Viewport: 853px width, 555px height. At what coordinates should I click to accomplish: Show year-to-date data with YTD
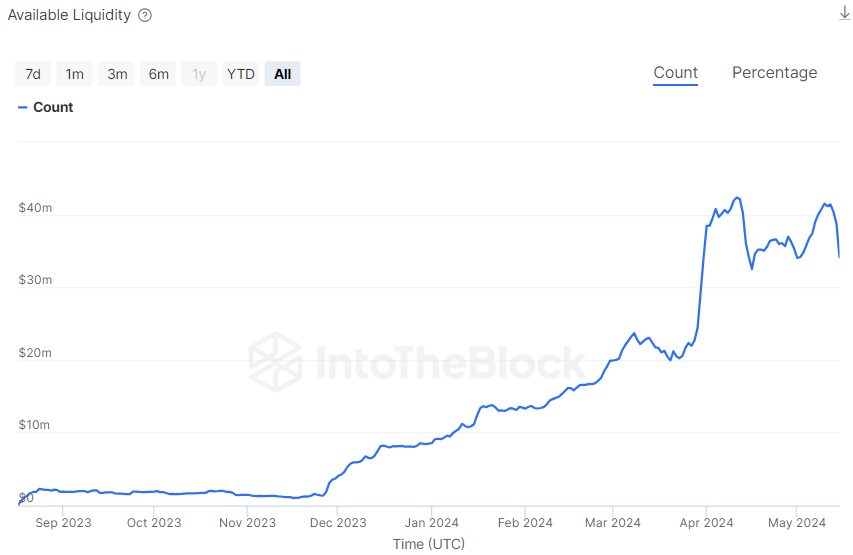pos(241,74)
